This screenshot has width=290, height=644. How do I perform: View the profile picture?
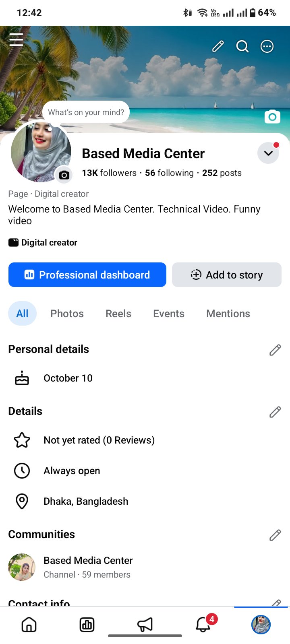(41, 152)
